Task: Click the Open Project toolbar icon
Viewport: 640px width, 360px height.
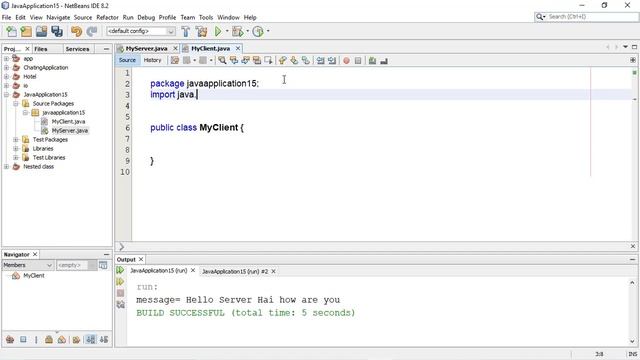Action: click(41, 31)
